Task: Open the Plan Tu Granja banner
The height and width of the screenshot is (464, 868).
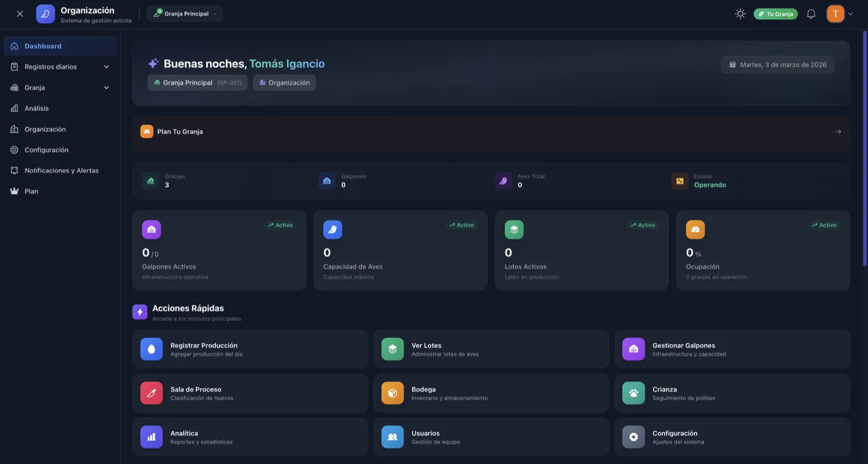Action: pyautogui.click(x=491, y=134)
